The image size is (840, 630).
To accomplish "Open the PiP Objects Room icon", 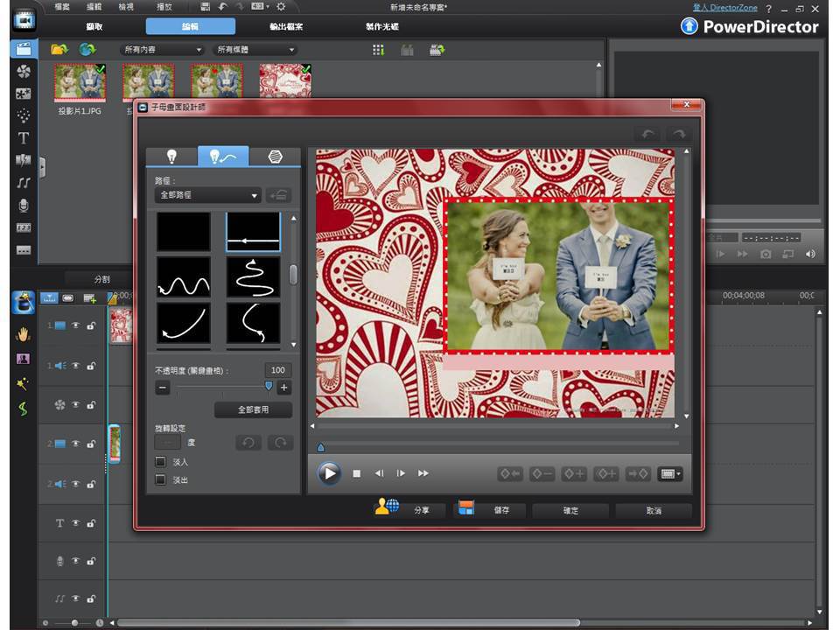I will pos(24,94).
